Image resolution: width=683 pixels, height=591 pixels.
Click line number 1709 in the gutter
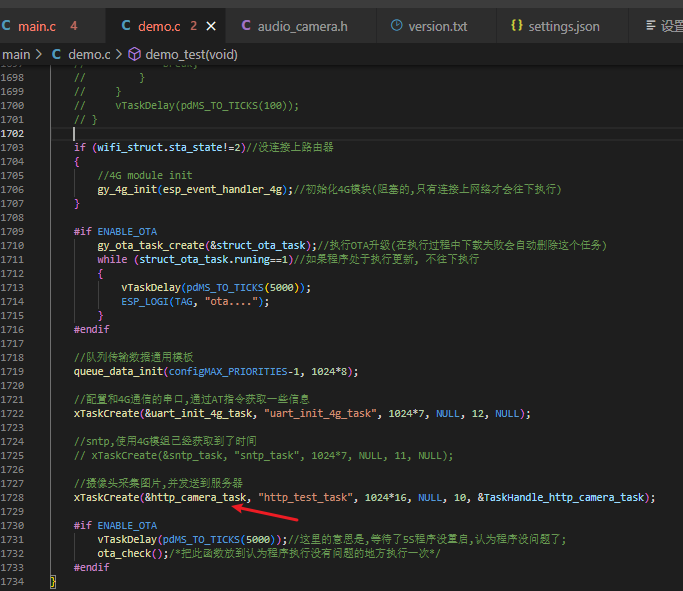coord(12,231)
